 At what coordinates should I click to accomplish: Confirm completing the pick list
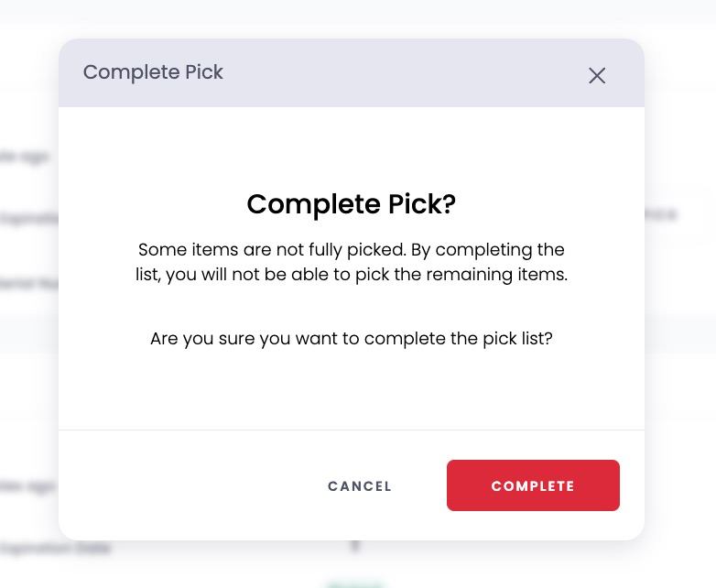pyautogui.click(x=533, y=485)
